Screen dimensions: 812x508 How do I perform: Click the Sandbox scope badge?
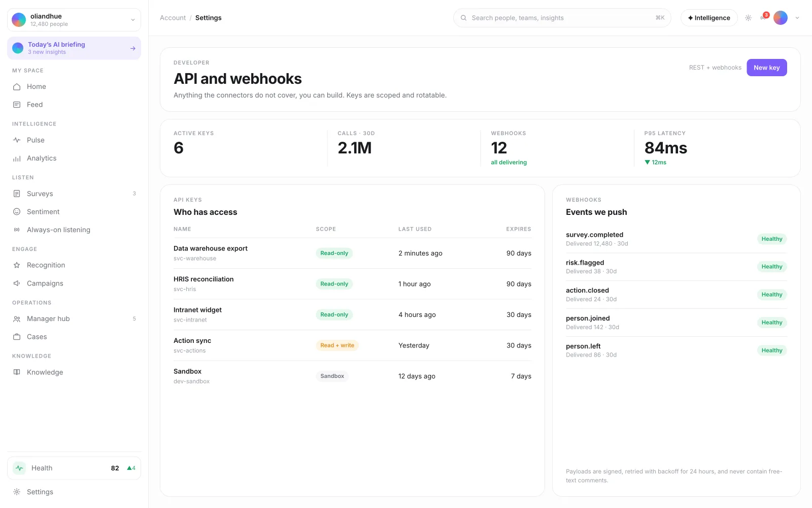332,376
